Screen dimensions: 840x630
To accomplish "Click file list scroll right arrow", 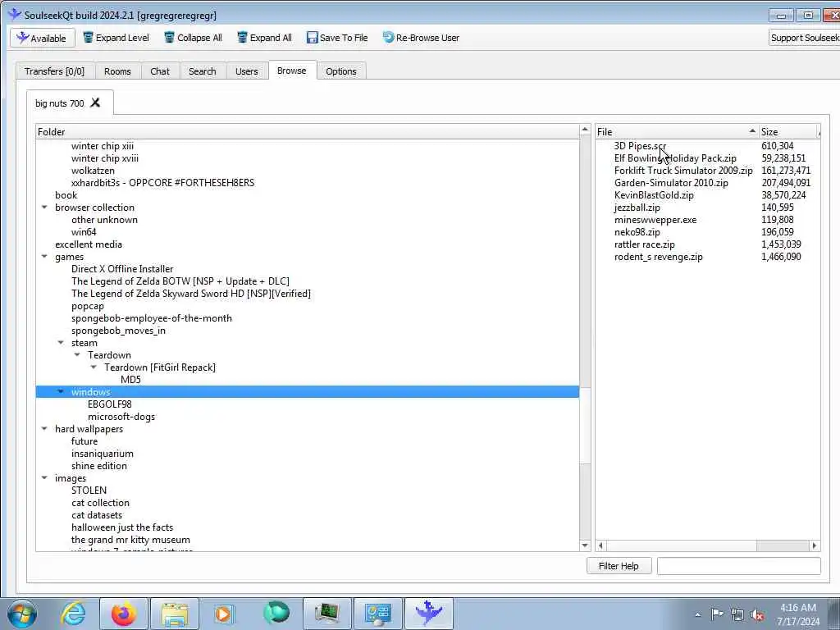I will pos(815,546).
